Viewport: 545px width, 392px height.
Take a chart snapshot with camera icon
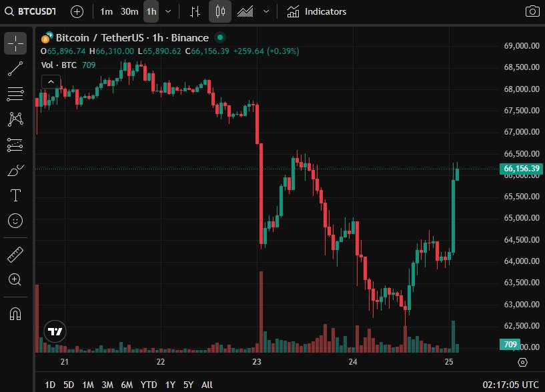point(532,11)
